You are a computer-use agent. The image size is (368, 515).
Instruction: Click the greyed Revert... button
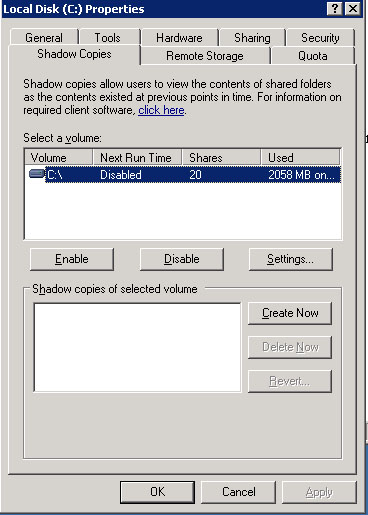click(290, 381)
